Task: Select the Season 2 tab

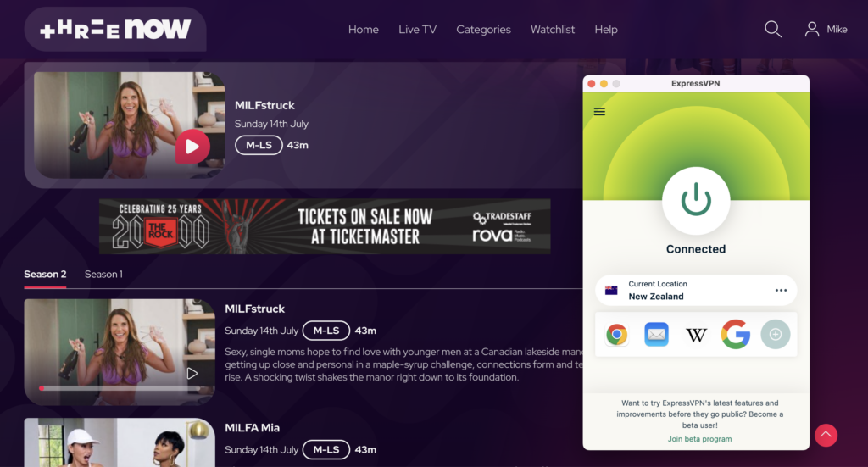Action: 45,275
